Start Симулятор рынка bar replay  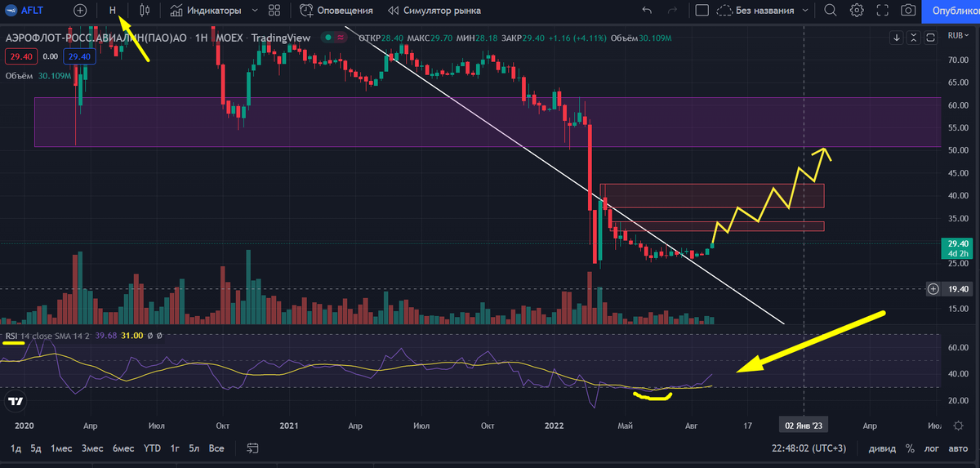point(434,11)
